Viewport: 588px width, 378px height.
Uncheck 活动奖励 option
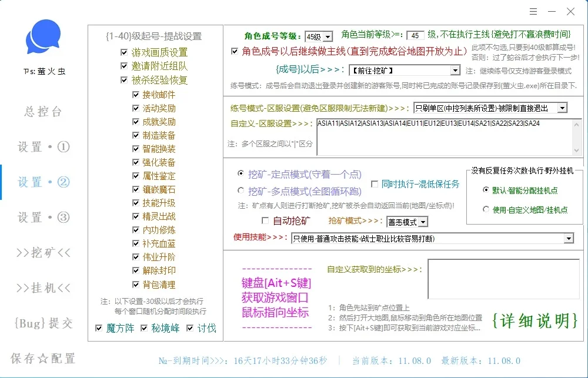pyautogui.click(x=136, y=108)
